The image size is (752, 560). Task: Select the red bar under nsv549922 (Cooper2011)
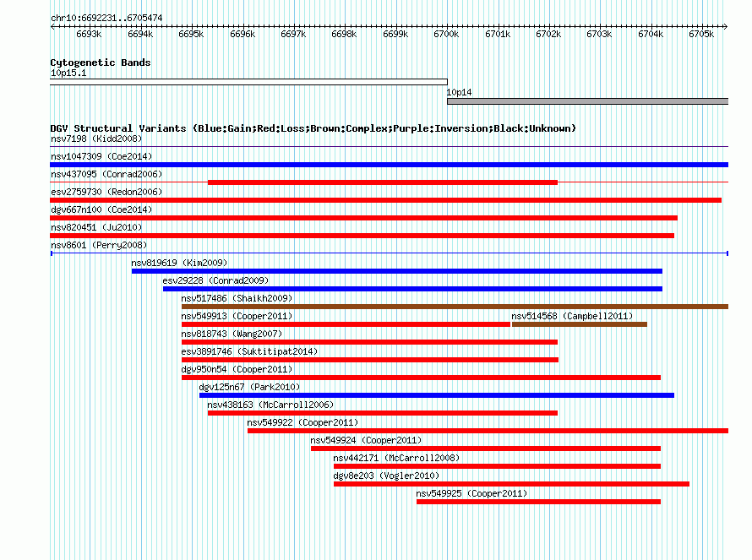488,431
